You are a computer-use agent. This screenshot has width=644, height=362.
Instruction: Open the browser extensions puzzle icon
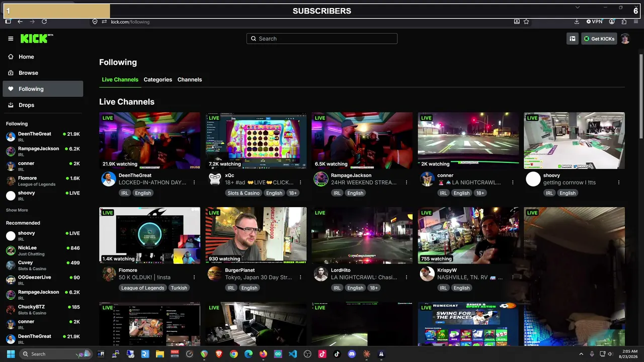(624, 22)
